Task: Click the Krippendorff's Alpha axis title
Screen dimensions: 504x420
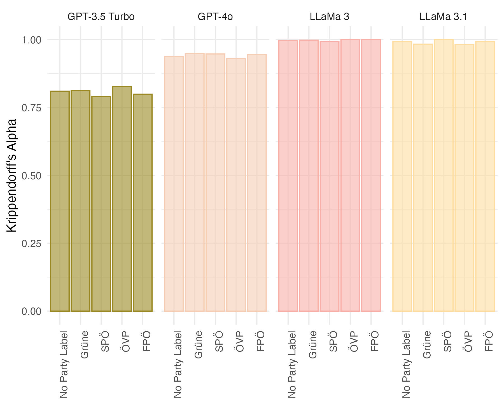Action: point(12,175)
